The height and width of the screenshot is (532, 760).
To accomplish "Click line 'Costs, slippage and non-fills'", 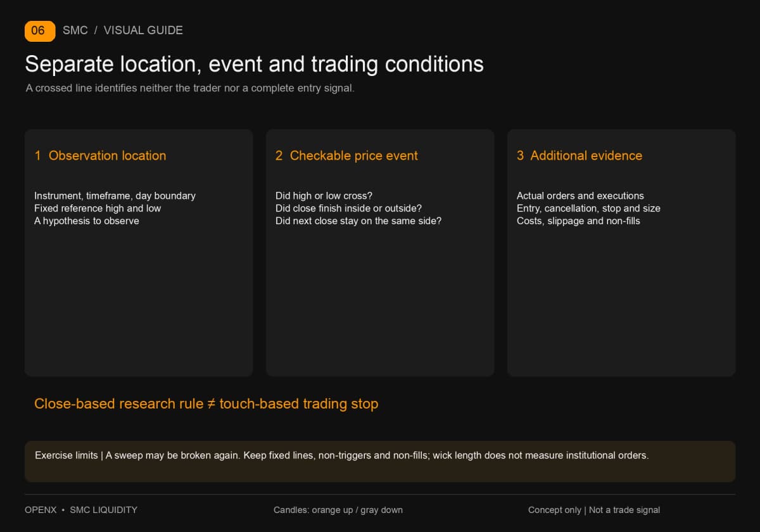I will pos(578,221).
